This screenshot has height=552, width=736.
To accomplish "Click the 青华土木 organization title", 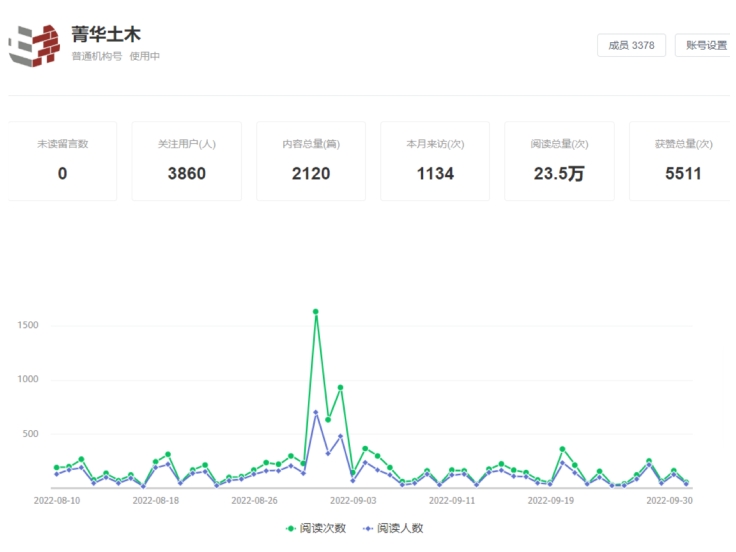I will [x=99, y=35].
